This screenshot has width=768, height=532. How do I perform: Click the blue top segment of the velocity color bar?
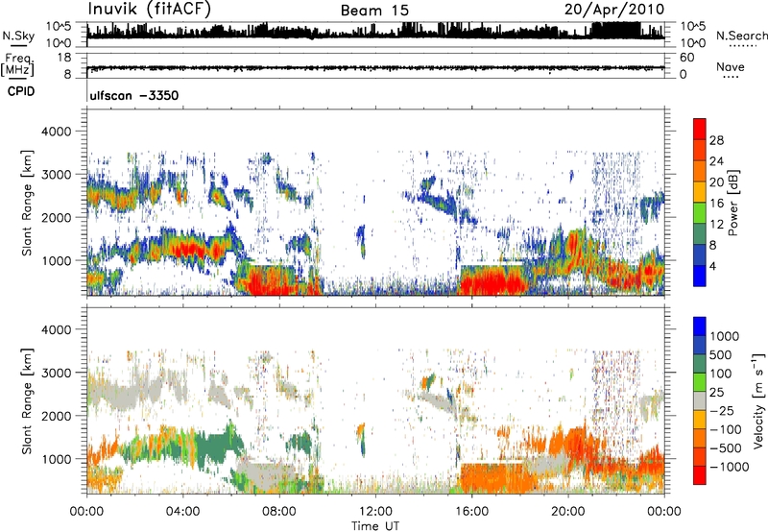point(700,326)
